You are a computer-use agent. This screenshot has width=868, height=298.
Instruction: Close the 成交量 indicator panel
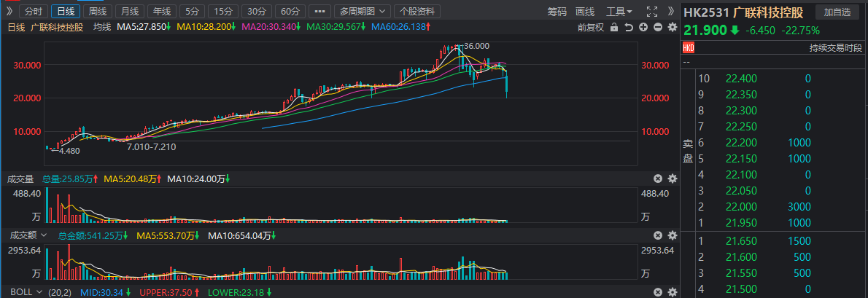pyautogui.click(x=657, y=179)
